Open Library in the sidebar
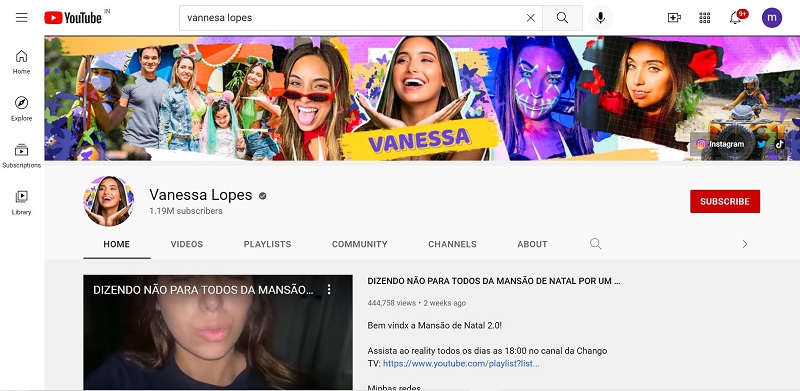The width and height of the screenshot is (800, 391). pyautogui.click(x=21, y=203)
